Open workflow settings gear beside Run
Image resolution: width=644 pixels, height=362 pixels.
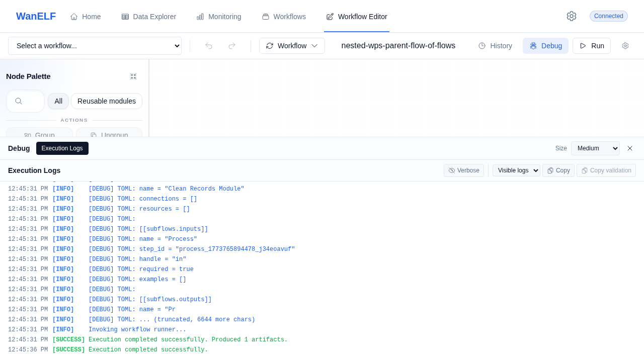tap(625, 46)
